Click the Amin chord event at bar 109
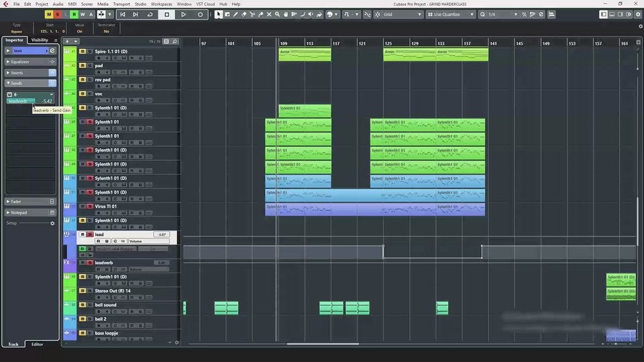The width and height of the screenshot is (644, 362). point(305,54)
